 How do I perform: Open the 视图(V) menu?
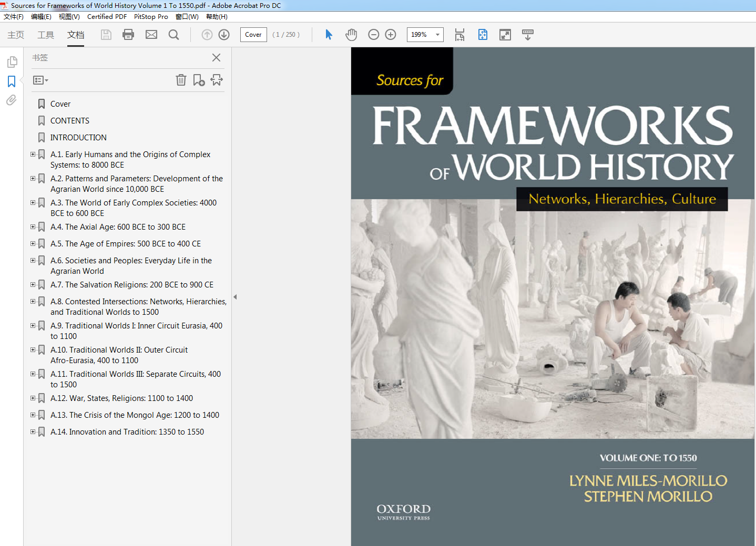69,17
